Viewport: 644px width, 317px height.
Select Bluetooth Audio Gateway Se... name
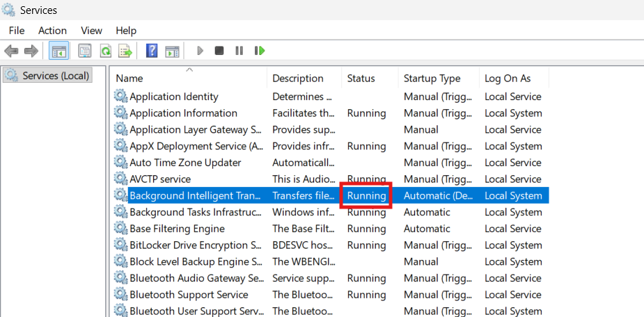[197, 279]
